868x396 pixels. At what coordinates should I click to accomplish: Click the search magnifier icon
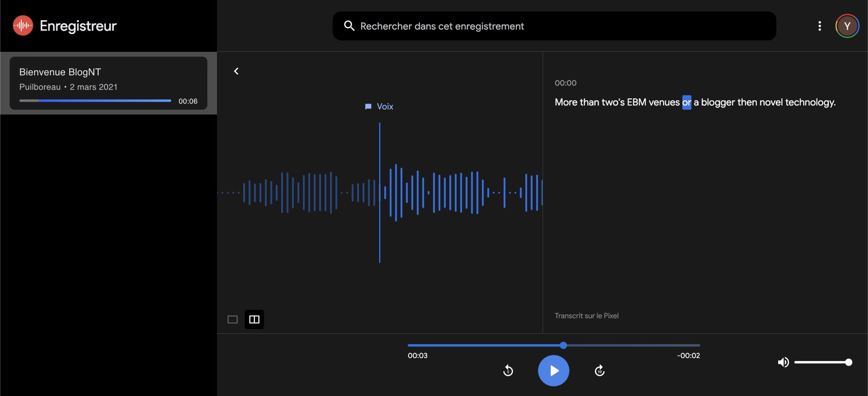coord(349,26)
